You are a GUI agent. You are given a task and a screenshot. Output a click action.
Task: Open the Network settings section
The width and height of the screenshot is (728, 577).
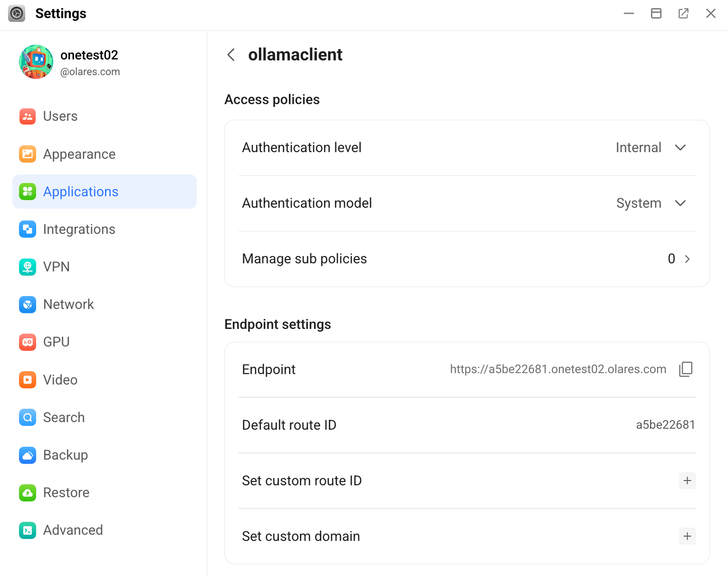point(68,304)
